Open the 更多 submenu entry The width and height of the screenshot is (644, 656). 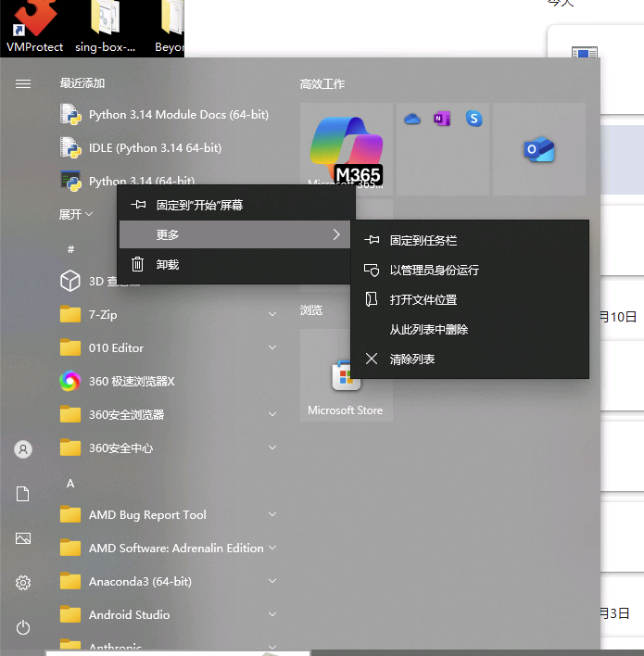click(x=234, y=234)
